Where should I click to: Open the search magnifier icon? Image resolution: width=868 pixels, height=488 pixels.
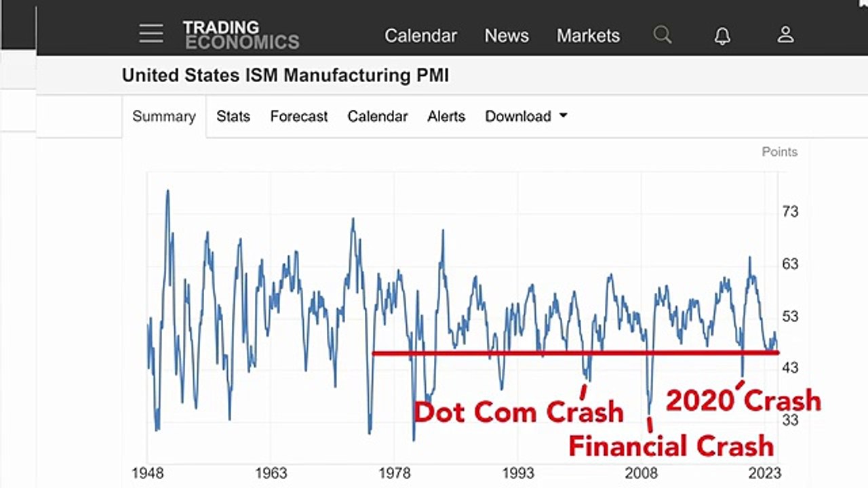click(663, 35)
